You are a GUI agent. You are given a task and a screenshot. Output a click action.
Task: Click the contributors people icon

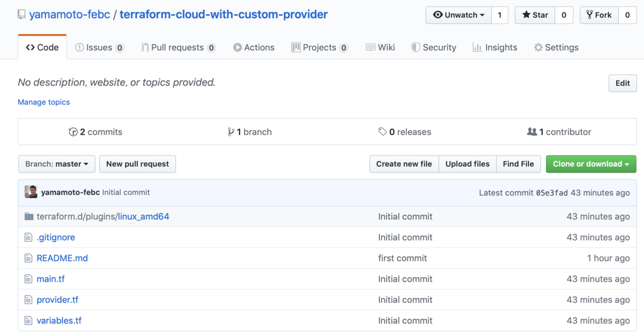point(532,132)
